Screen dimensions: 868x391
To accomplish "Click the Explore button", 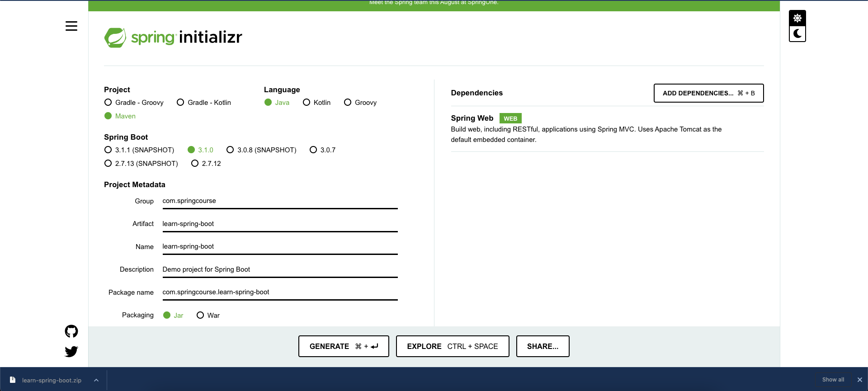I will pyautogui.click(x=453, y=346).
